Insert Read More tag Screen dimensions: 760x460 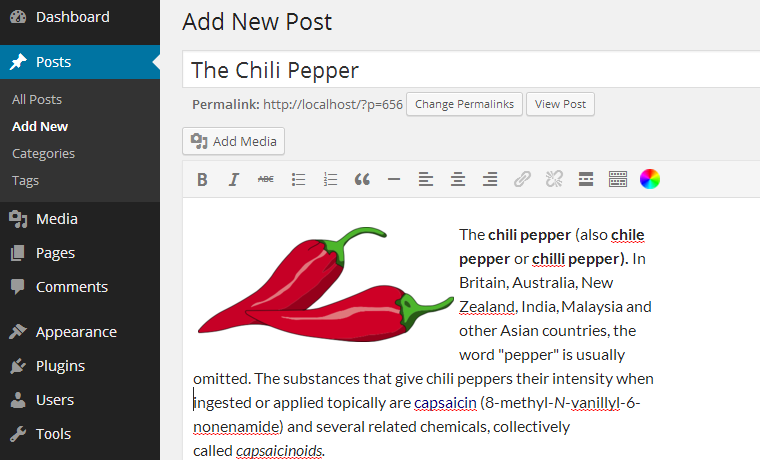pos(586,179)
